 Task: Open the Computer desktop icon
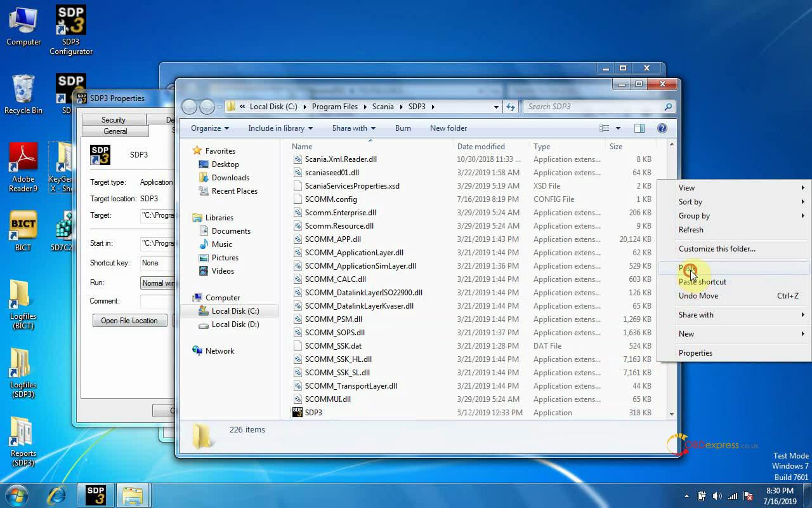pos(23,25)
